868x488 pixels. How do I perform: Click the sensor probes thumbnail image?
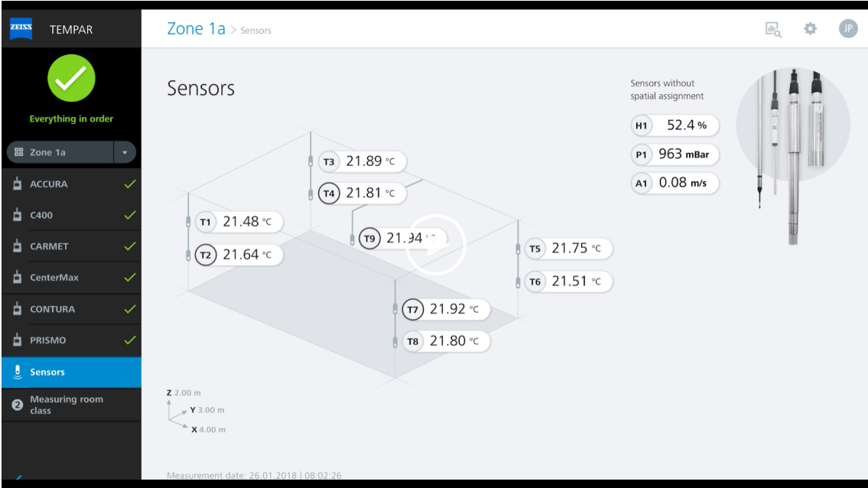point(793,155)
